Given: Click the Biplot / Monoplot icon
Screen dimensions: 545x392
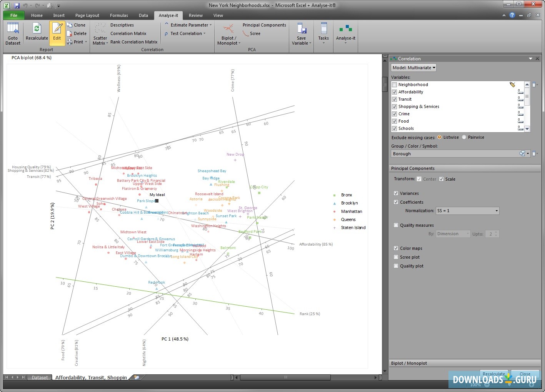Looking at the screenshot, I should point(228,33).
